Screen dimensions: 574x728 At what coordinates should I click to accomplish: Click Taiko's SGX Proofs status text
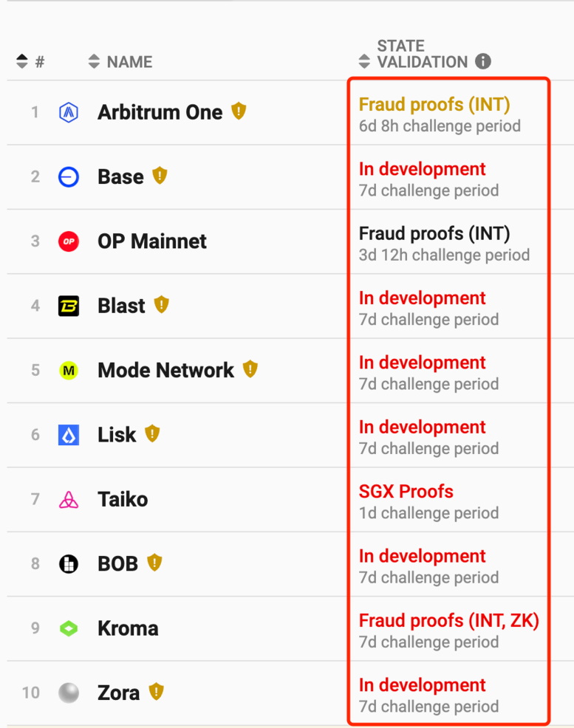[x=406, y=492]
